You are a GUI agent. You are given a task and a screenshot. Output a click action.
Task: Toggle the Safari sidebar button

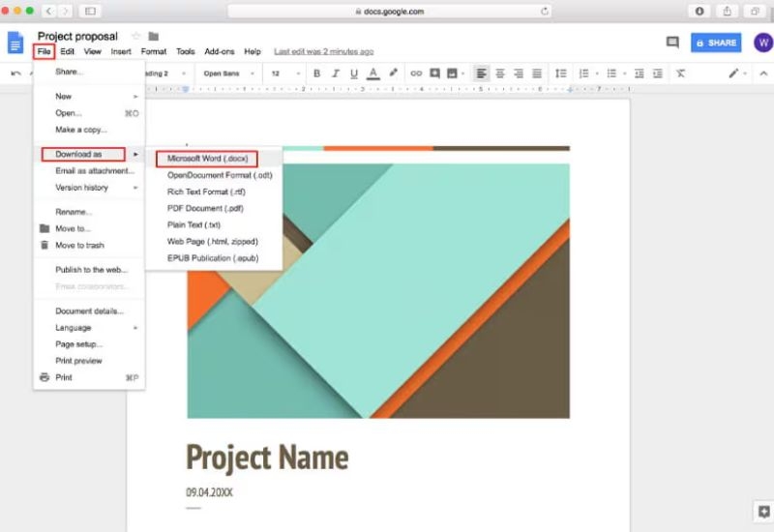tap(90, 11)
